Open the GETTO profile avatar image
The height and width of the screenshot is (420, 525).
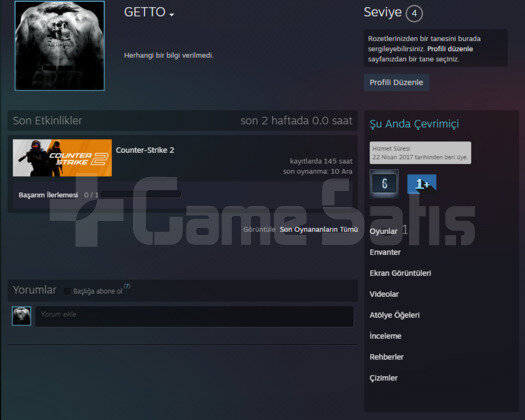pos(60,46)
